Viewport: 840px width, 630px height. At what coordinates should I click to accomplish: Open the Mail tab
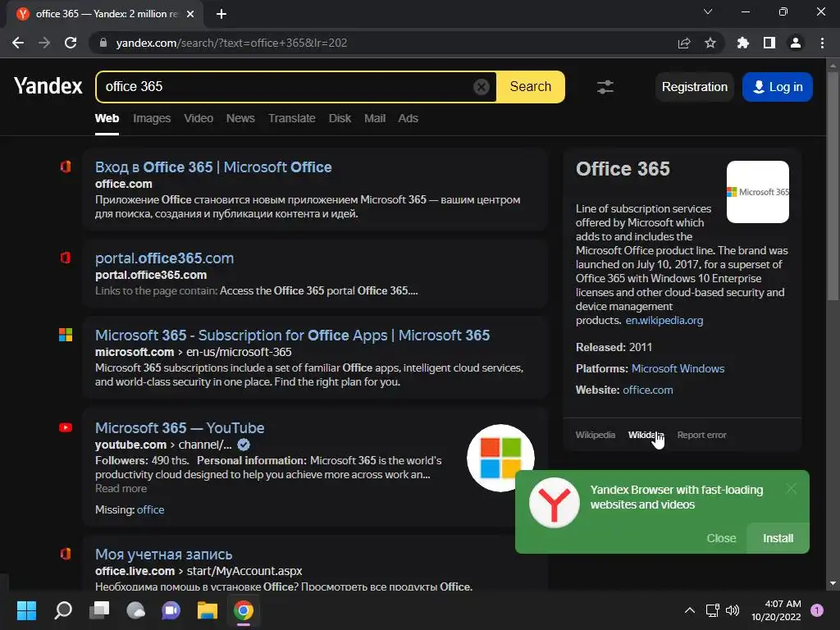(375, 118)
